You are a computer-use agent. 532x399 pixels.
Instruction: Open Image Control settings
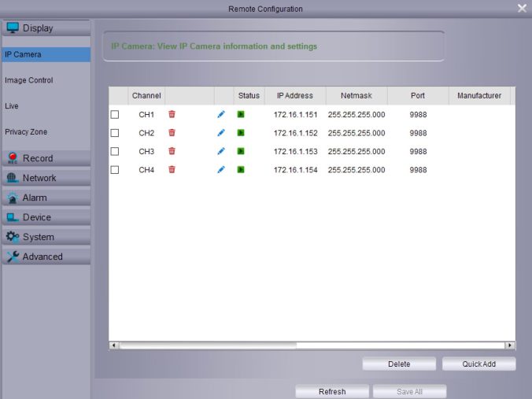coord(29,80)
